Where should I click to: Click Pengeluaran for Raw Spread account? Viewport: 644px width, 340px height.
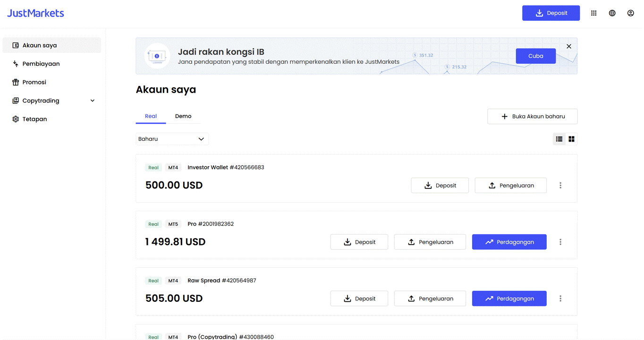click(x=430, y=298)
